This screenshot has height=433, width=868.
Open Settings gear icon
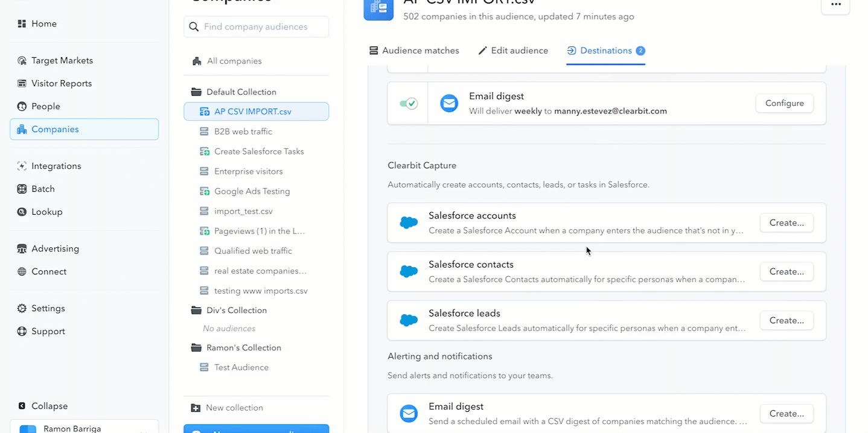(x=22, y=308)
